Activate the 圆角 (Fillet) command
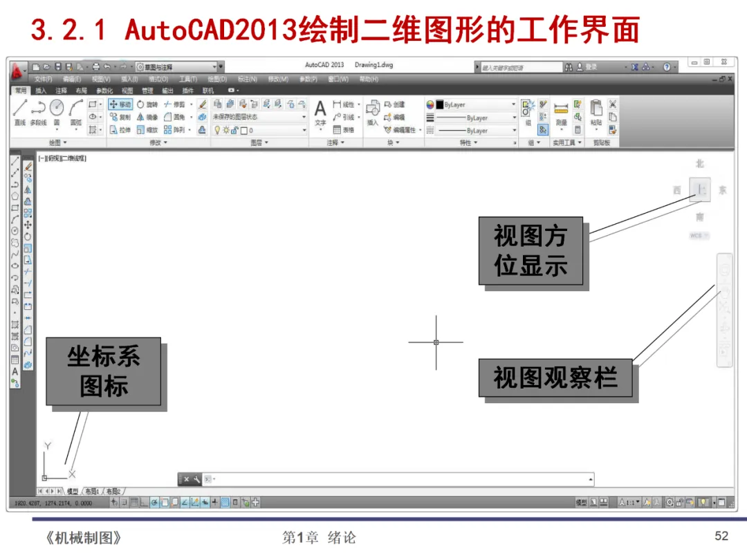 [174, 117]
